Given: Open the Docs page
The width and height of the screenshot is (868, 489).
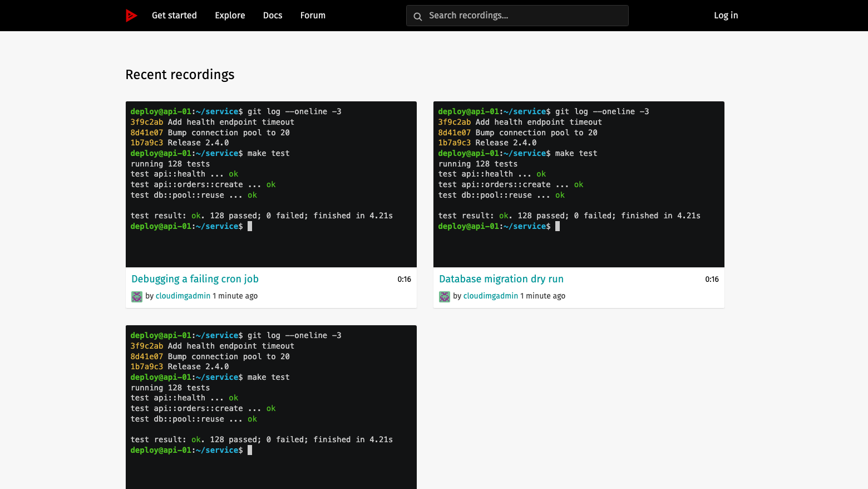Looking at the screenshot, I should coord(273,16).
